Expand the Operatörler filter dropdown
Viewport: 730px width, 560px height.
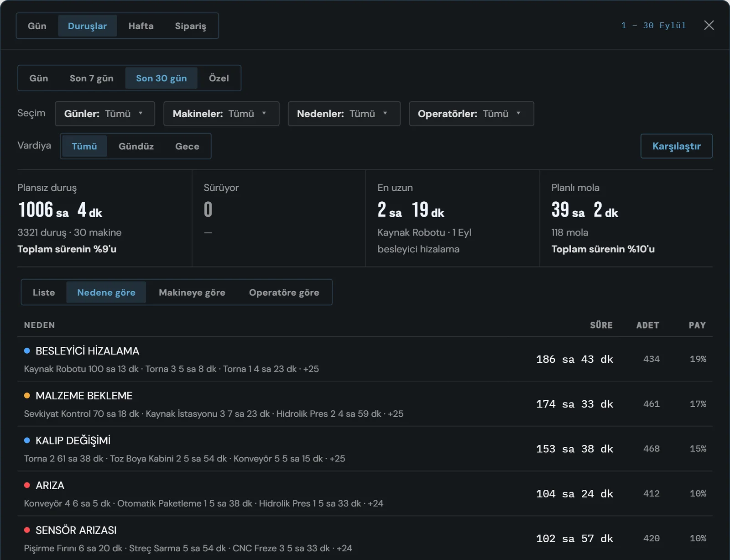(x=471, y=114)
